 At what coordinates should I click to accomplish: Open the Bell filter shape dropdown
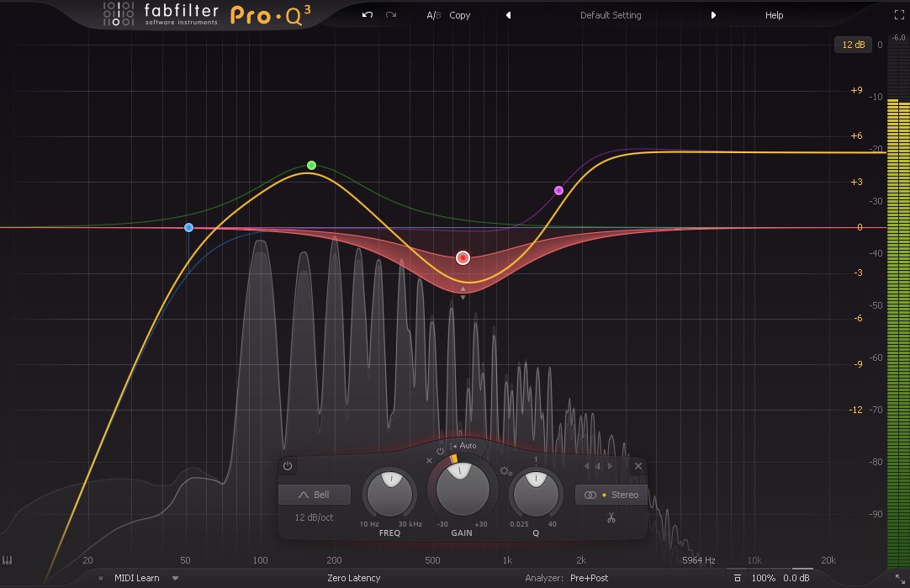315,495
